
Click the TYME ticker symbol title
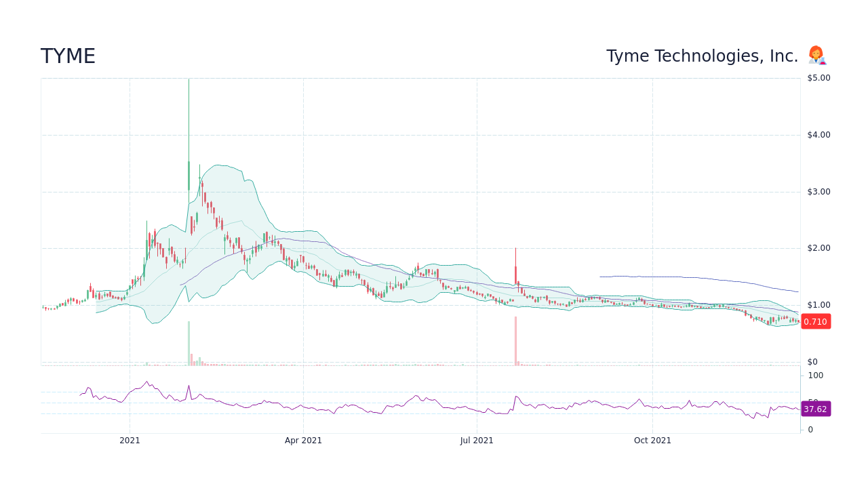(68, 56)
